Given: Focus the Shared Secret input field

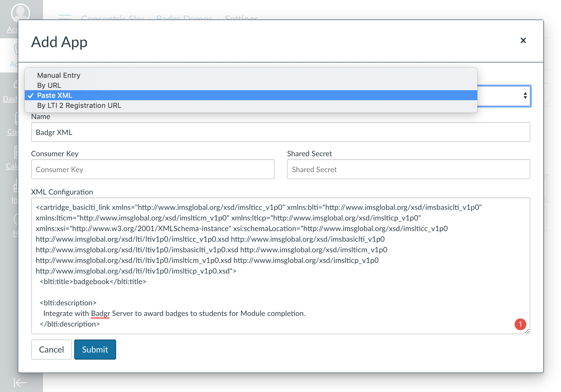Looking at the screenshot, I should click(409, 169).
